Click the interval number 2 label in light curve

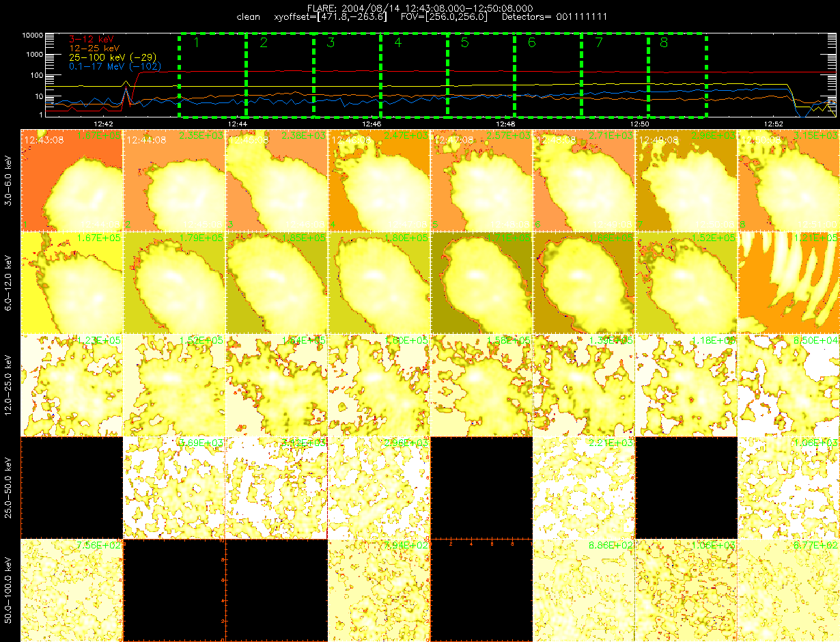(264, 43)
